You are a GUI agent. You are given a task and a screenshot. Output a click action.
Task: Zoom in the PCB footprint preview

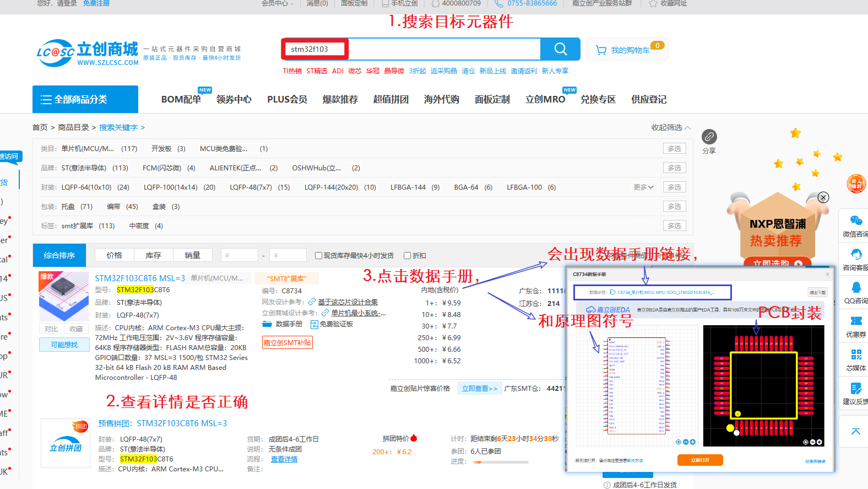820,442
